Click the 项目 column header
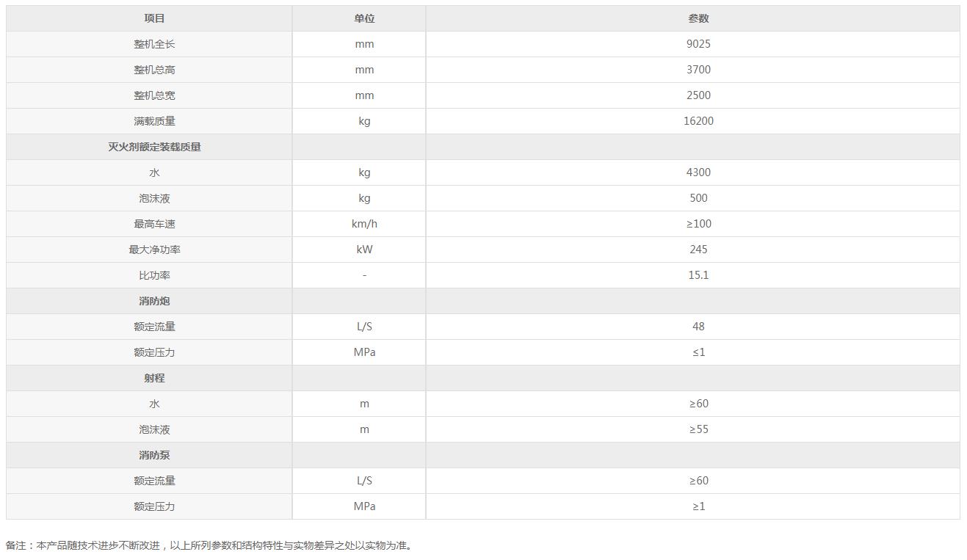Screen dimensions: 967x560 (x=154, y=18)
